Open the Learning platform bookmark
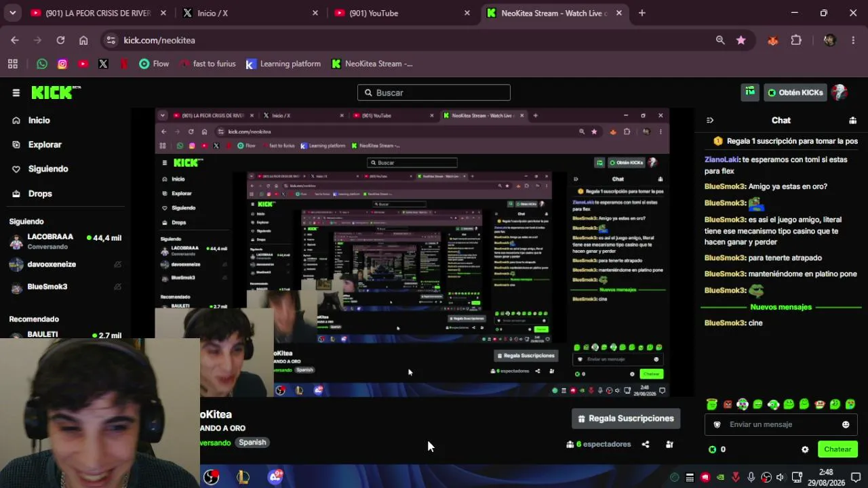 tap(283, 64)
